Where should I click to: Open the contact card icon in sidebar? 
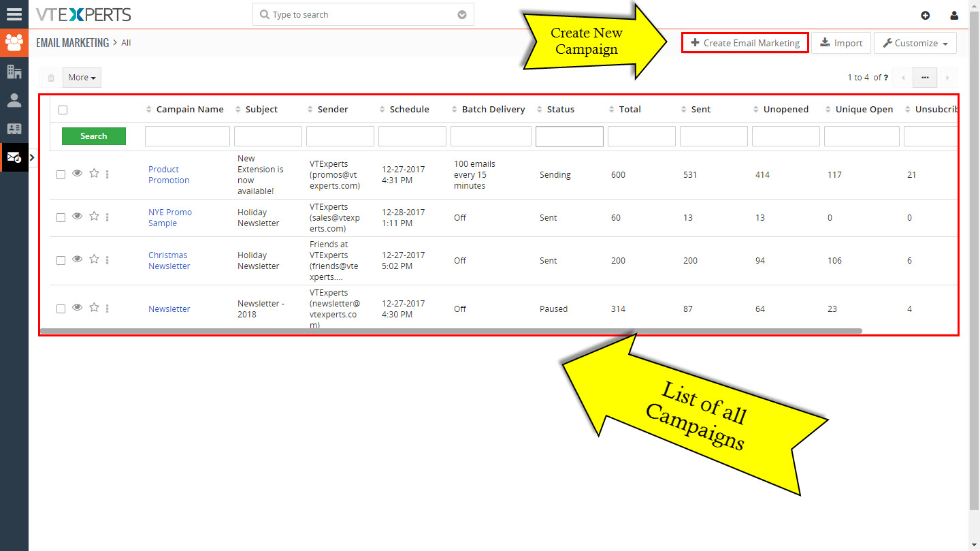pyautogui.click(x=14, y=129)
